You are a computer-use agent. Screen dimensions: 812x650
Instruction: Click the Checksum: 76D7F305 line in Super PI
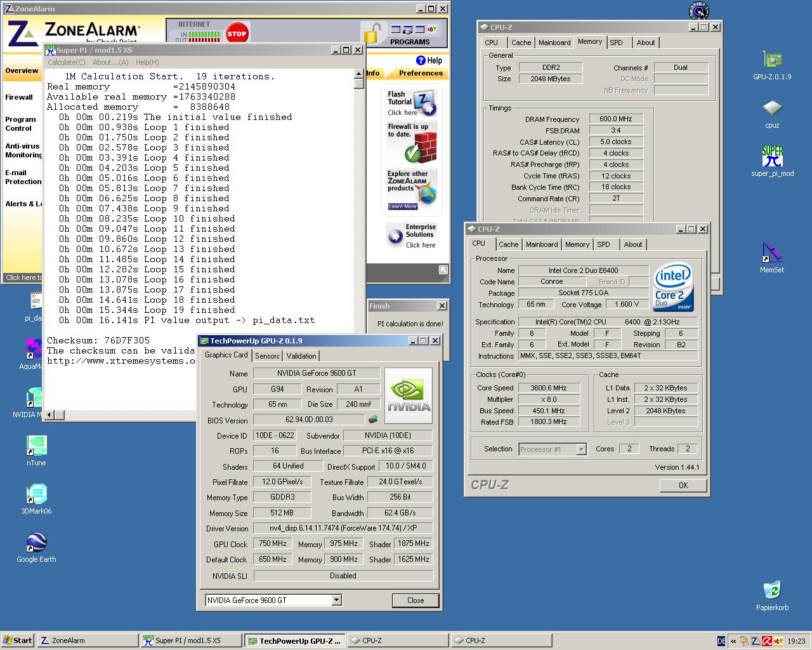click(98, 340)
